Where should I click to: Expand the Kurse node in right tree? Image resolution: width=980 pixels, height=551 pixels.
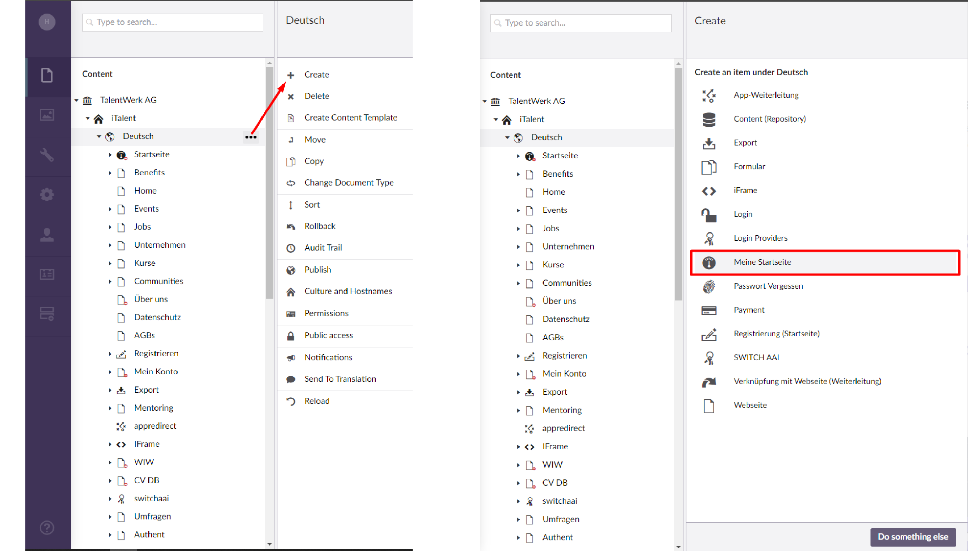(518, 265)
